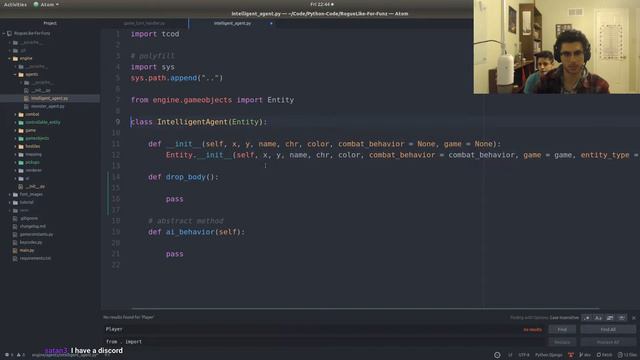Focus the find field containing Player
640x360 pixels.
324,329
